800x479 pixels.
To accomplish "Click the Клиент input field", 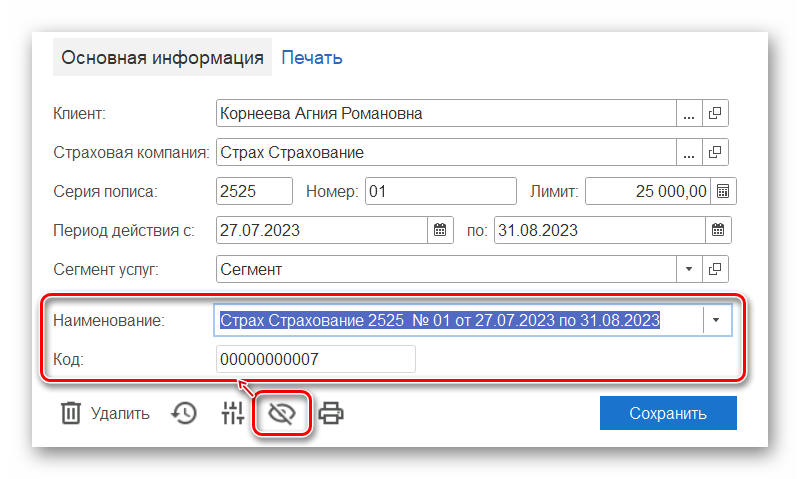I will coord(446,113).
